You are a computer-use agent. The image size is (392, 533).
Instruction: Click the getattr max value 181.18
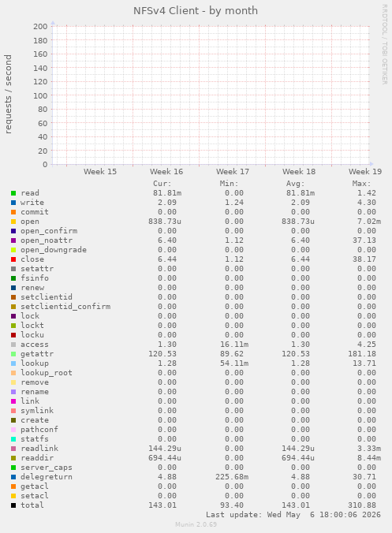[x=362, y=354]
